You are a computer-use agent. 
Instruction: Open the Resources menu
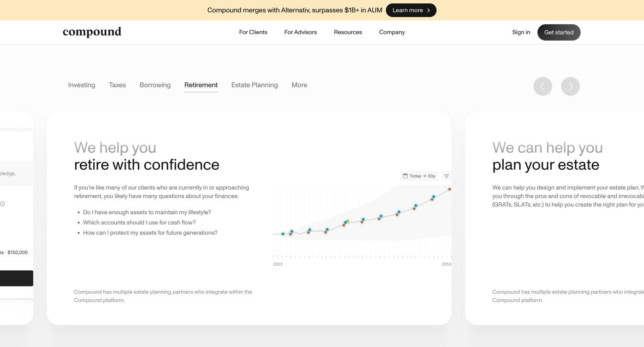348,32
